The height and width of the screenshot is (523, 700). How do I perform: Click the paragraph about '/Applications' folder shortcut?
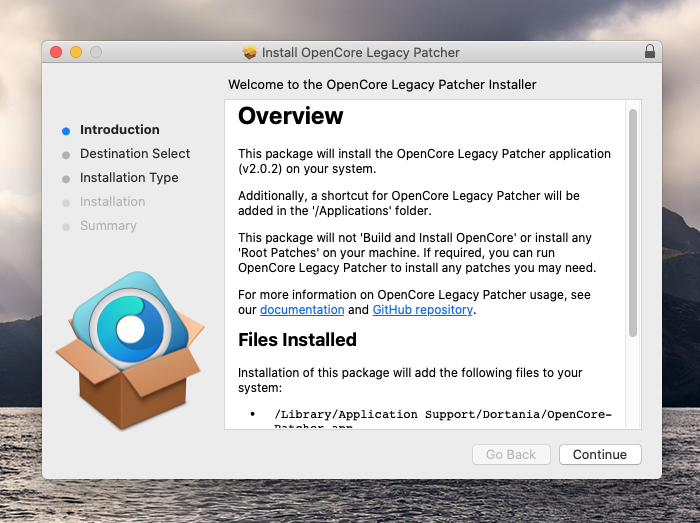pyautogui.click(x=409, y=203)
